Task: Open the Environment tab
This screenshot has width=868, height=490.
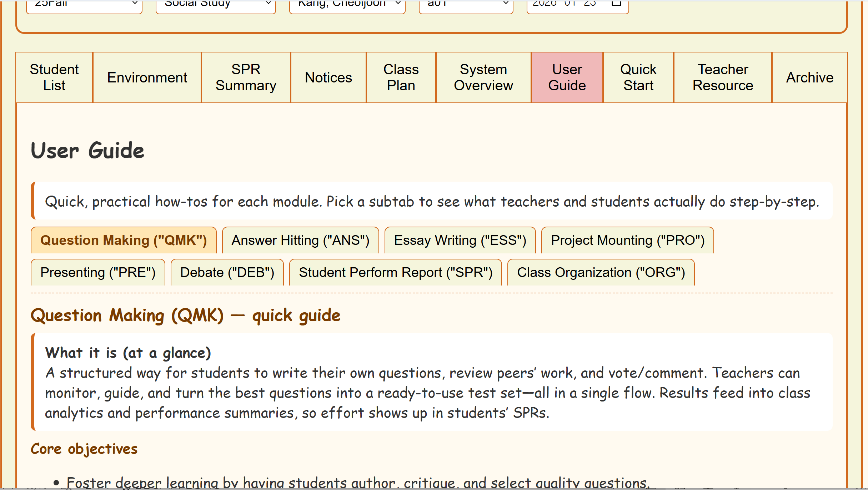Action: pos(147,77)
